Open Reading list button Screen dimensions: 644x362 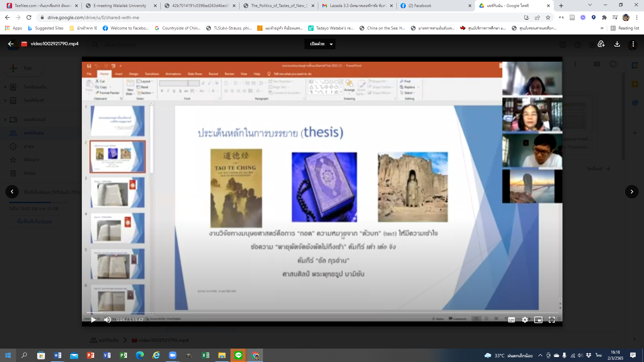[625, 28]
